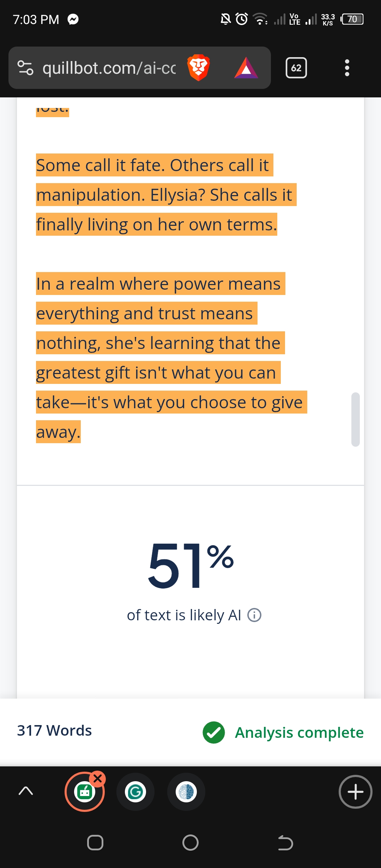Click the text box vertical scrollbar

coord(356,419)
